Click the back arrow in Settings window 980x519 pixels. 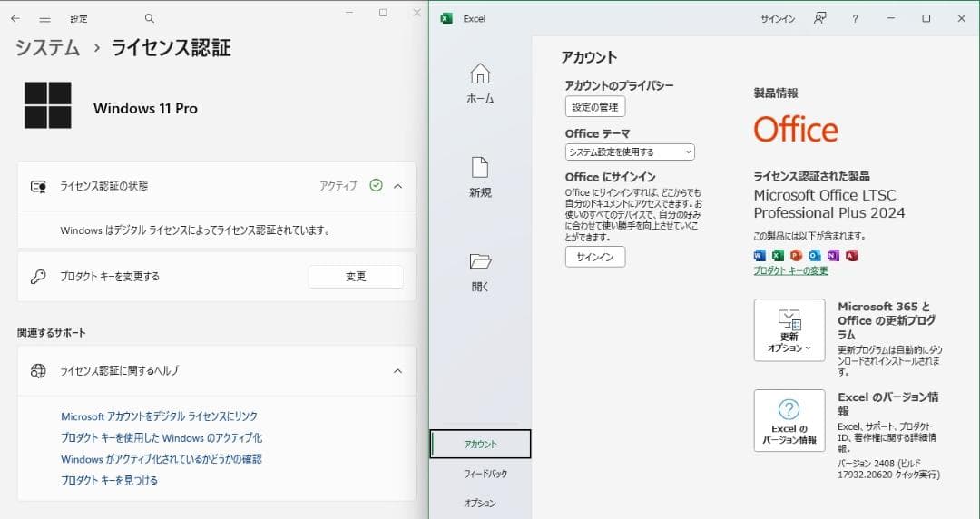click(15, 19)
